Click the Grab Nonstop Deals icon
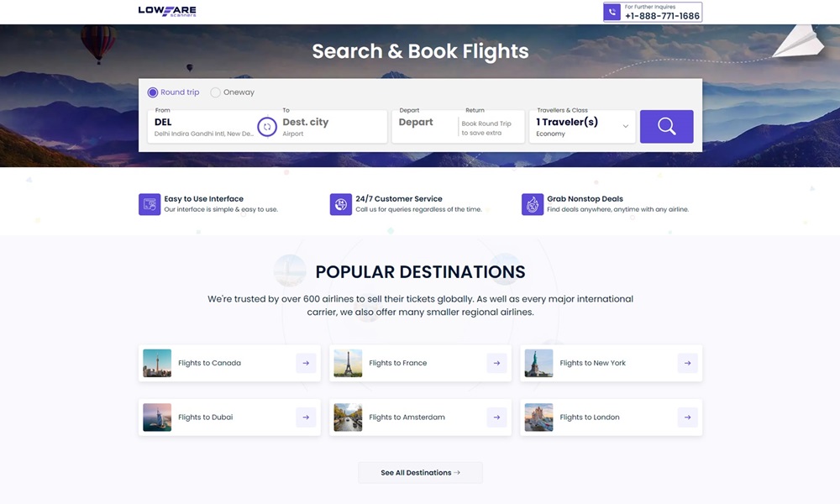The image size is (840, 504). [x=533, y=204]
